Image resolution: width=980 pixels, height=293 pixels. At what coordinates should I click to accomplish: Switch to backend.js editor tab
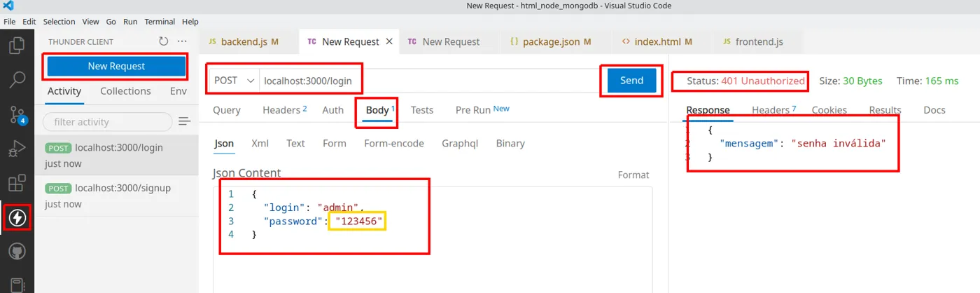coord(248,41)
